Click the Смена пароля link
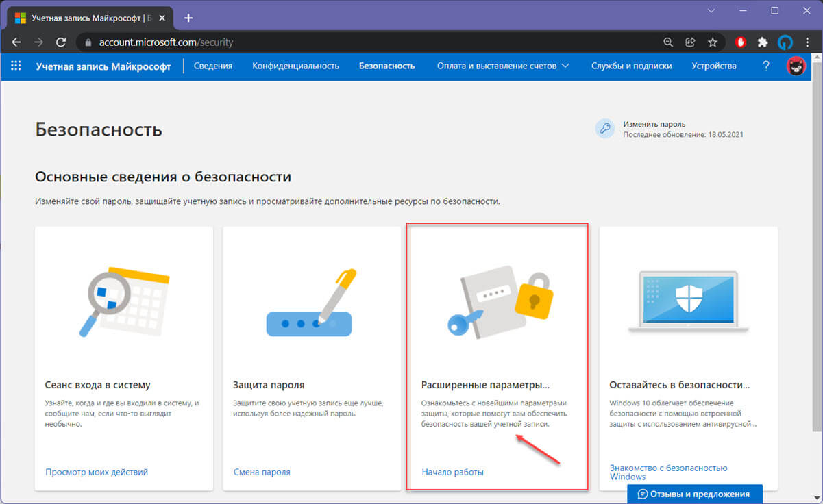The width and height of the screenshot is (823, 504). pos(262,472)
